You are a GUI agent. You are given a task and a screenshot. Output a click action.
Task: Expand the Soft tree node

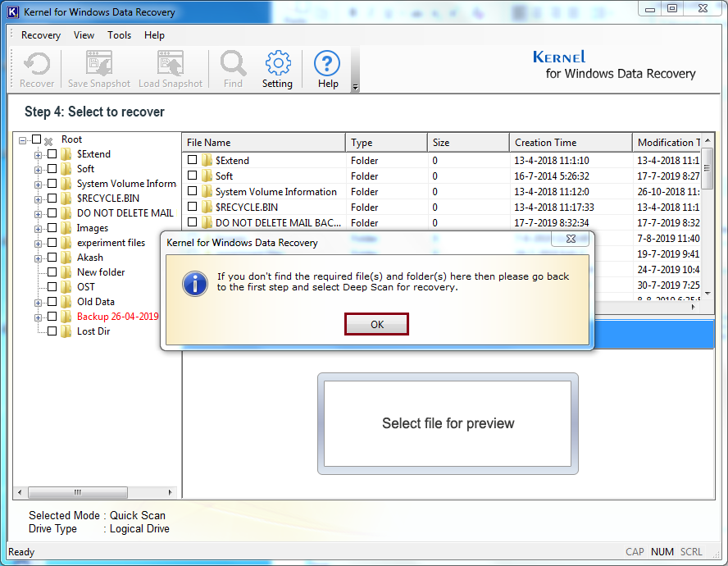point(38,170)
